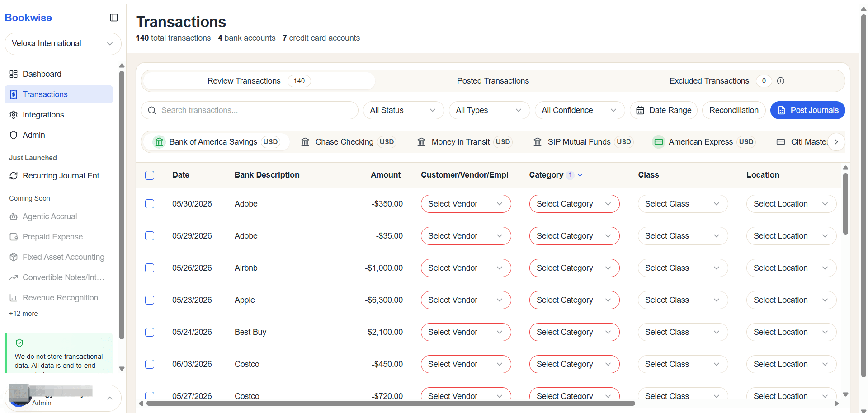
Task: Open the Veloxa International company dropdown
Action: tap(63, 44)
